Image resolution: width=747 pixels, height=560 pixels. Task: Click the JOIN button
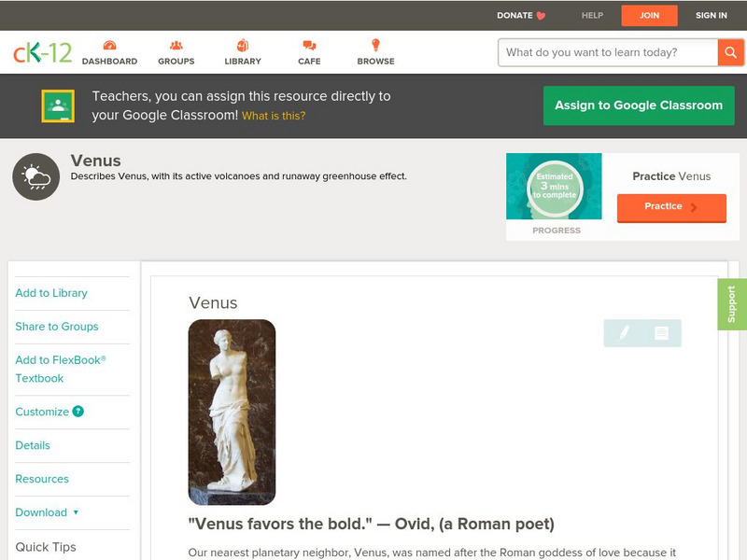[x=649, y=16]
